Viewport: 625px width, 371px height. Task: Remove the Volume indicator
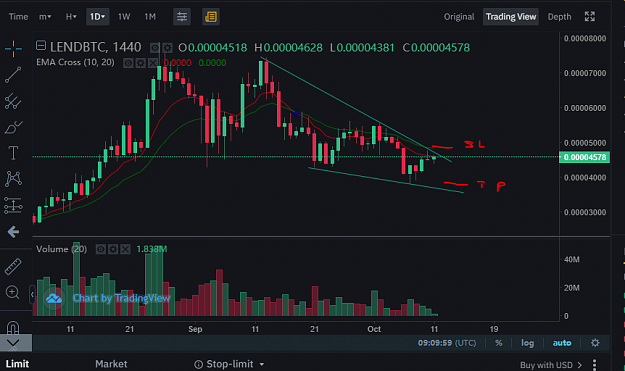pyautogui.click(x=126, y=249)
